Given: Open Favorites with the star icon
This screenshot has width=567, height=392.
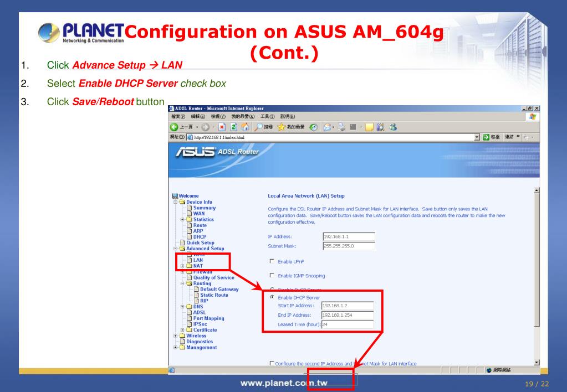Looking at the screenshot, I should coord(282,127).
